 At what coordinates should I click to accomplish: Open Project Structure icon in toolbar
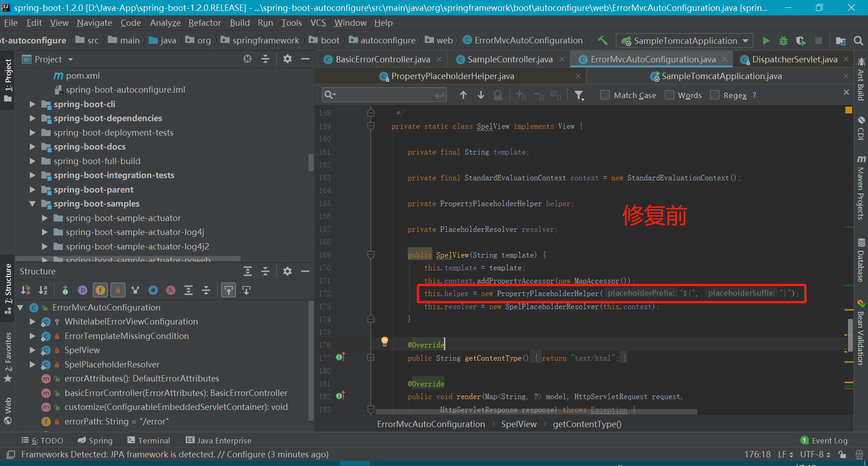click(841, 41)
